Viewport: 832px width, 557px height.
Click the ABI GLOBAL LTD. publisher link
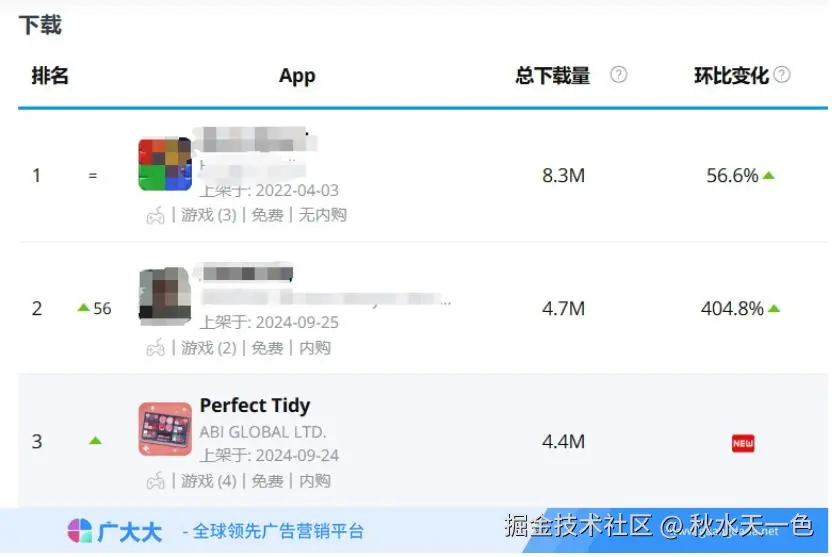(x=263, y=432)
